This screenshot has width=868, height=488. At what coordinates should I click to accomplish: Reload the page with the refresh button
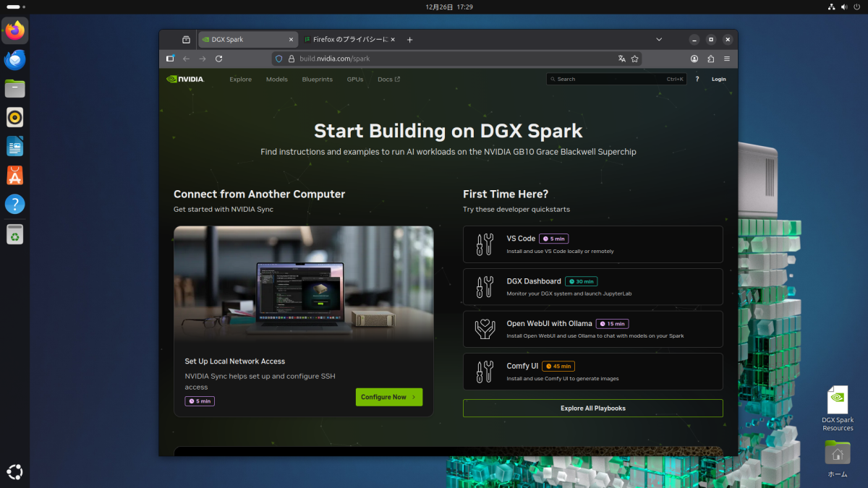coord(218,59)
